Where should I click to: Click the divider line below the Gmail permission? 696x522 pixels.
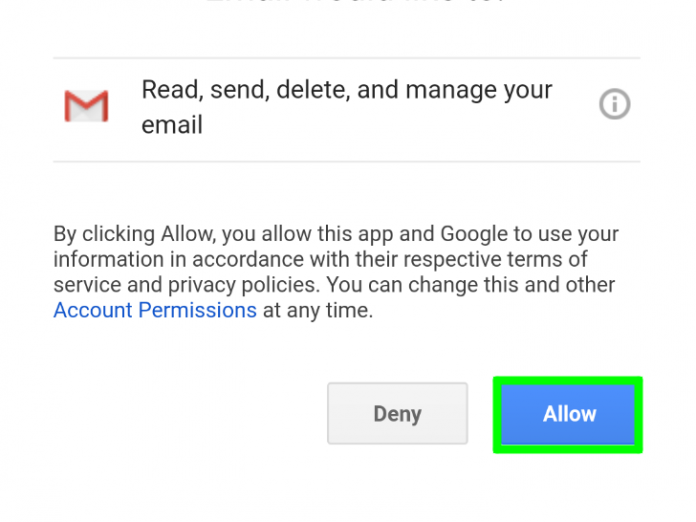pos(347,162)
